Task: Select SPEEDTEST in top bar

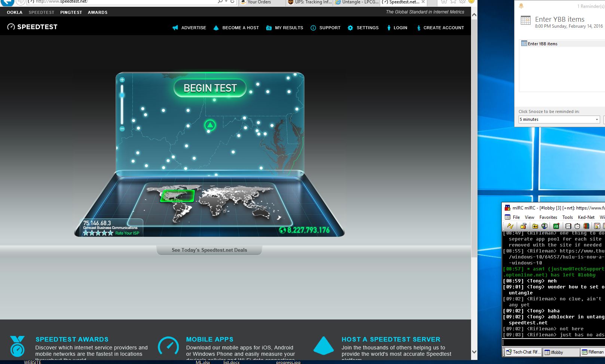Action: click(42, 12)
